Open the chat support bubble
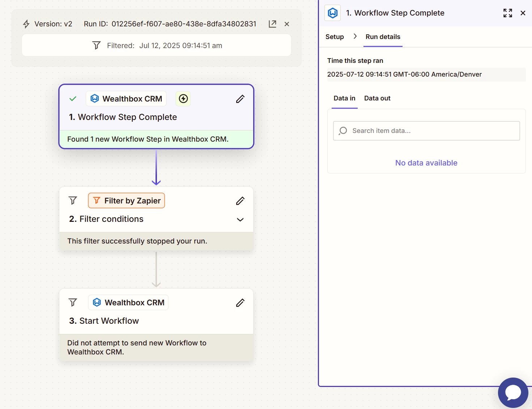The width and height of the screenshot is (532, 409). click(x=513, y=392)
